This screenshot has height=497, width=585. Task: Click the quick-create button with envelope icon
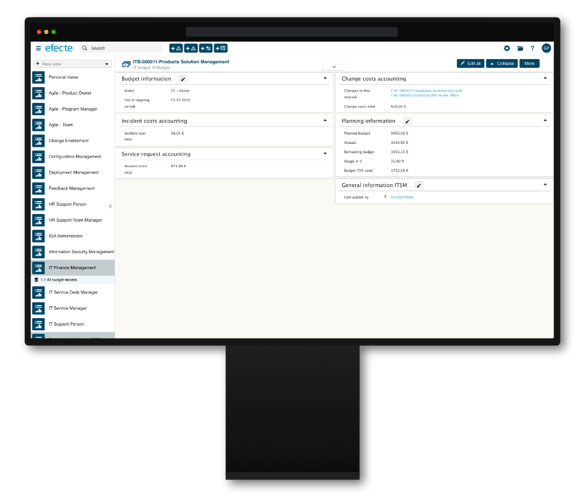click(x=221, y=48)
